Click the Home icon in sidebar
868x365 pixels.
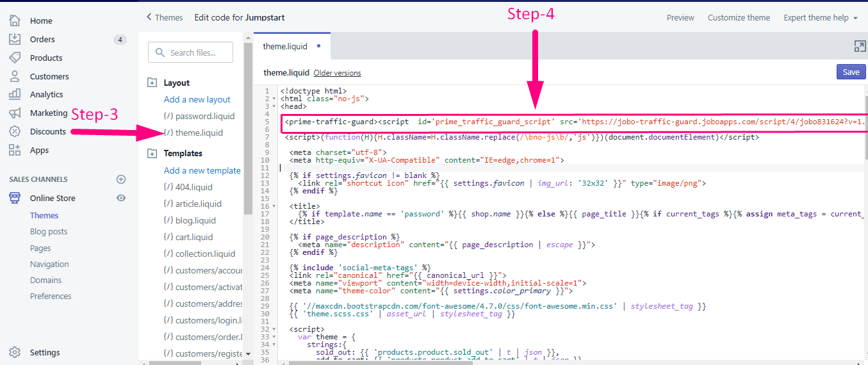tap(15, 20)
